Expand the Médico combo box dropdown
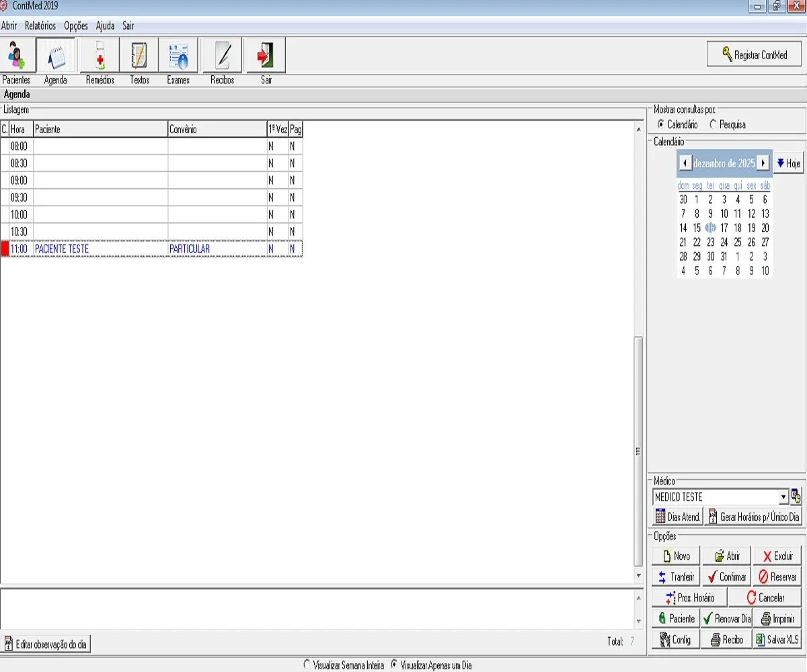 coord(783,497)
